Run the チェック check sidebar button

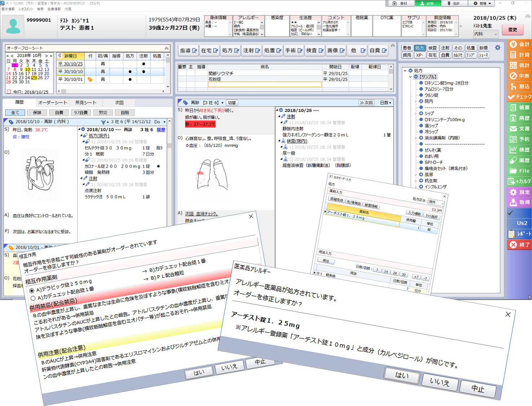click(x=519, y=97)
